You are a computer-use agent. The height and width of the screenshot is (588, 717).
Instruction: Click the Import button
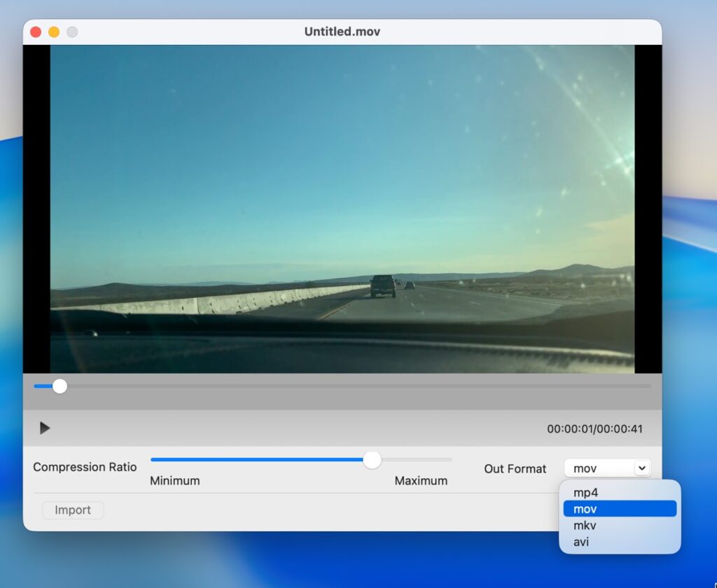pyautogui.click(x=73, y=510)
